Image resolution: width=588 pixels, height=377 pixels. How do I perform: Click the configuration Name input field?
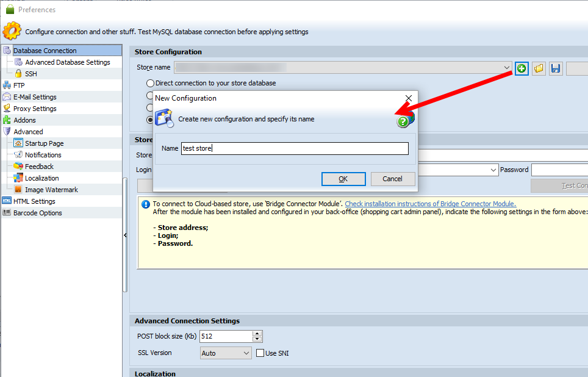pyautogui.click(x=295, y=149)
